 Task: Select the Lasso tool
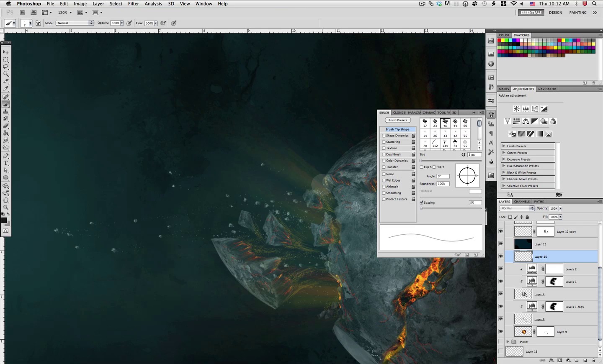pyautogui.click(x=6, y=67)
